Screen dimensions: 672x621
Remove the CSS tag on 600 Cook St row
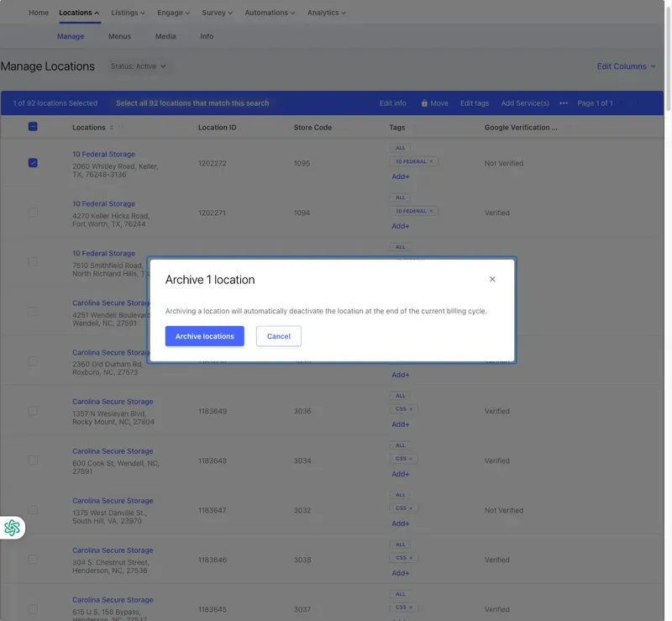pyautogui.click(x=411, y=459)
